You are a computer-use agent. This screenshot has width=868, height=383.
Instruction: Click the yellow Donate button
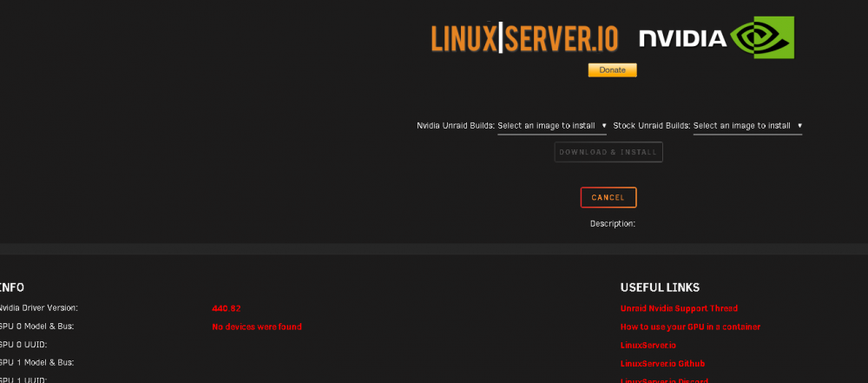[x=612, y=70]
